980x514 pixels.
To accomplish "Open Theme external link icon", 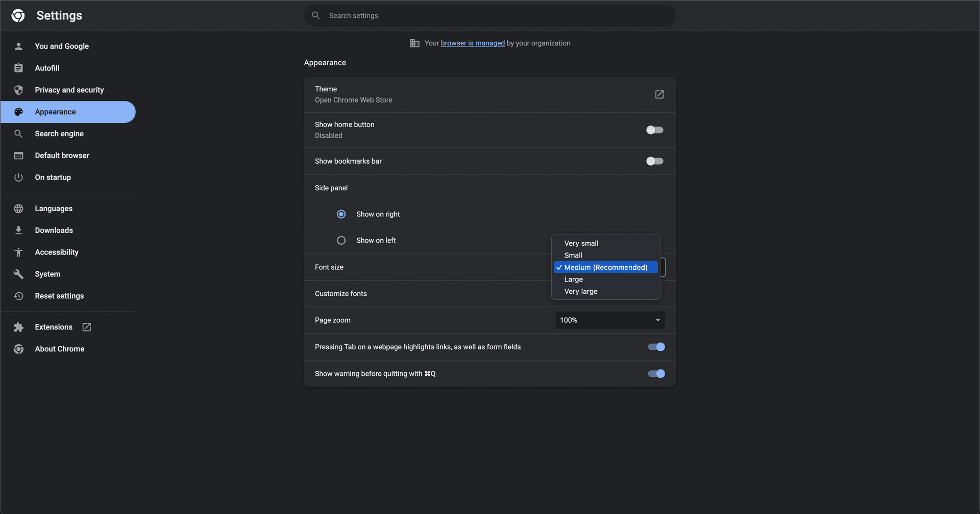I will point(659,94).
